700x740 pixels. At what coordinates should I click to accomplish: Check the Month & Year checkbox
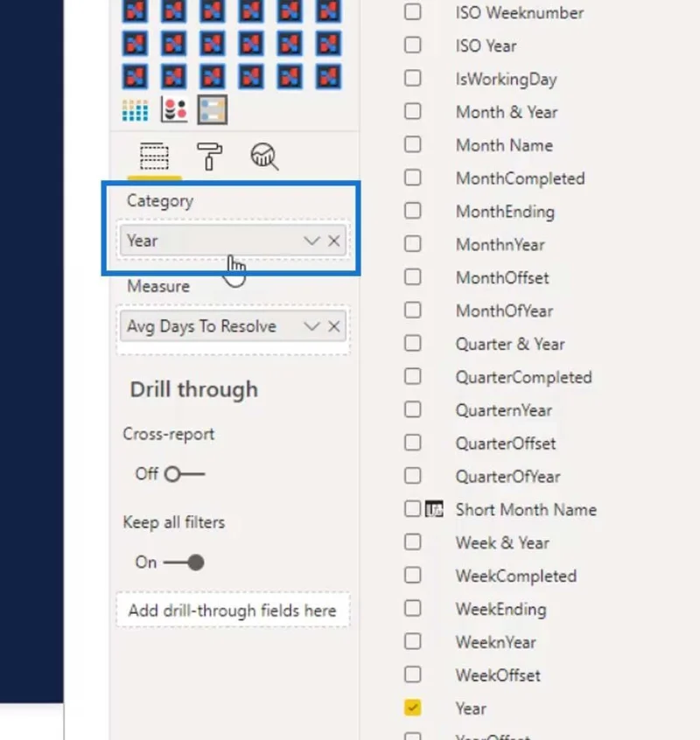[412, 111]
